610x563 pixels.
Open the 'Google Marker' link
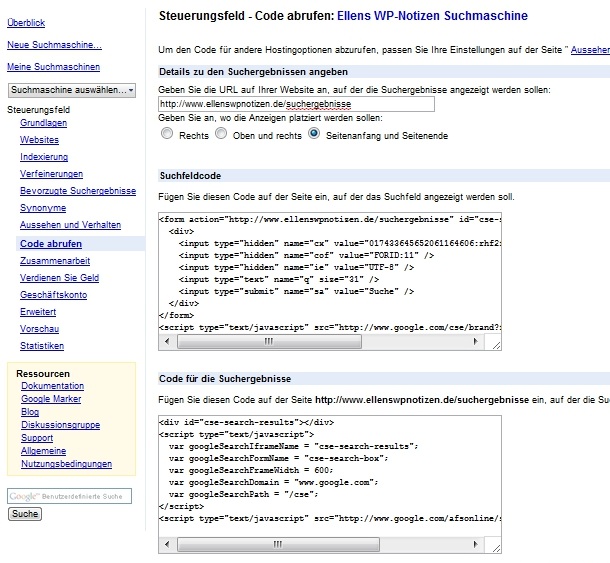tap(51, 399)
